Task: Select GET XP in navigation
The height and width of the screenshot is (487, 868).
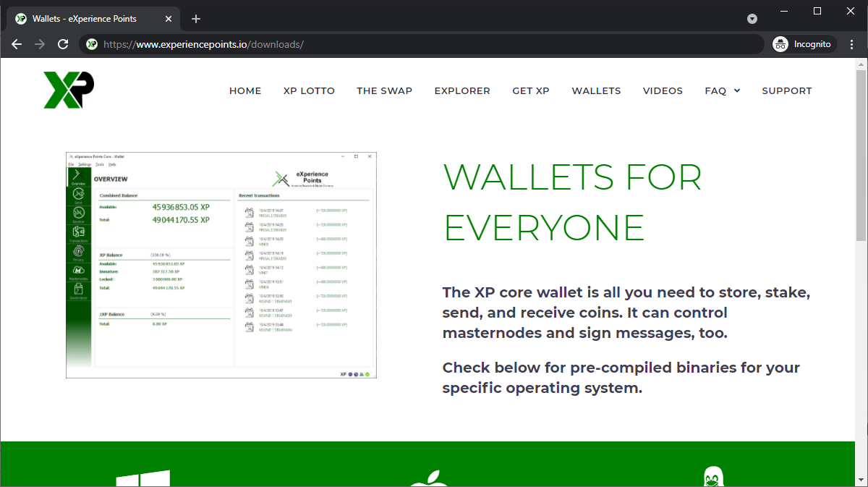Action: [531, 90]
